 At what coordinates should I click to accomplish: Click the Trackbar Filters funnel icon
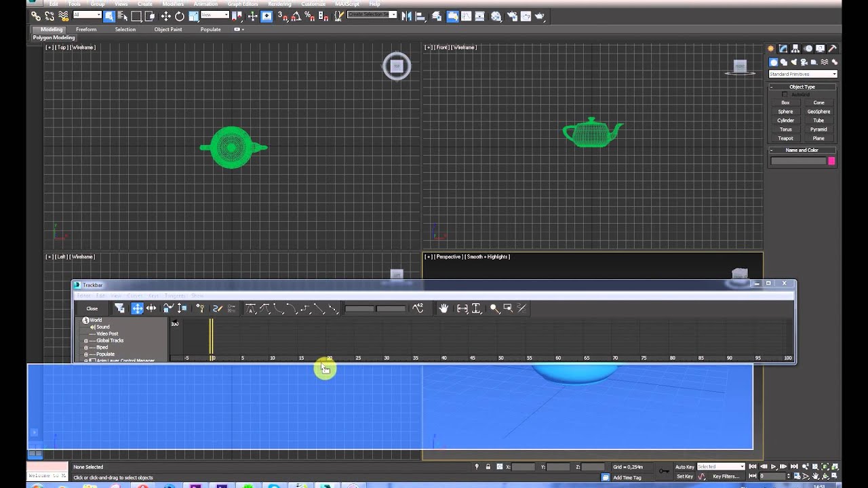[119, 308]
